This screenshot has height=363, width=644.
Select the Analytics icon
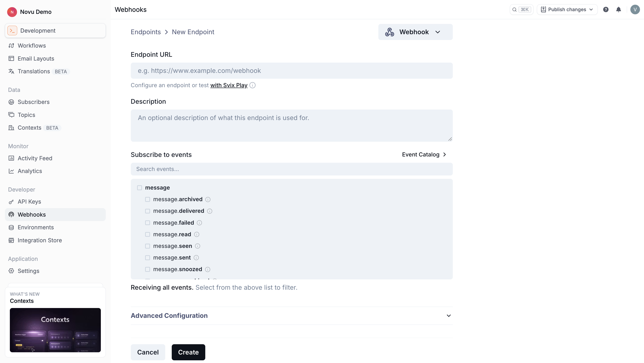[11, 171]
